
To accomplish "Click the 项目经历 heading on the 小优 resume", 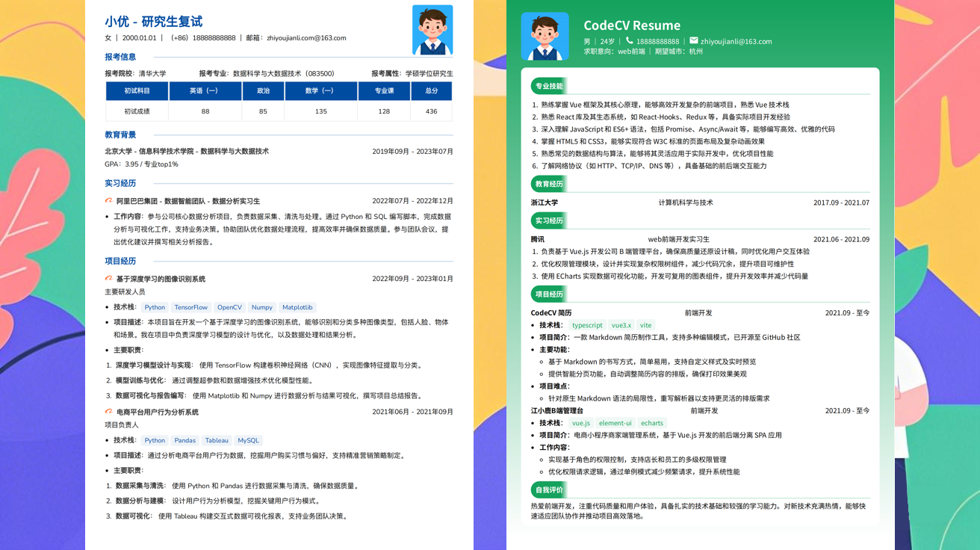I will [x=120, y=261].
